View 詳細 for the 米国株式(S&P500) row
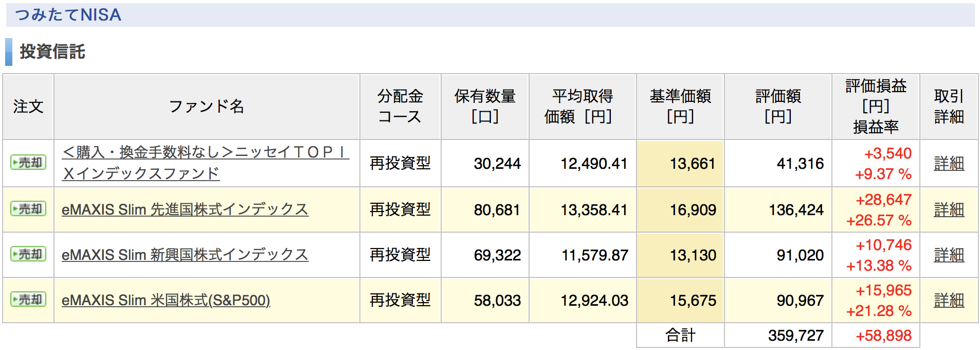This screenshot has height=350, width=980. click(x=949, y=300)
